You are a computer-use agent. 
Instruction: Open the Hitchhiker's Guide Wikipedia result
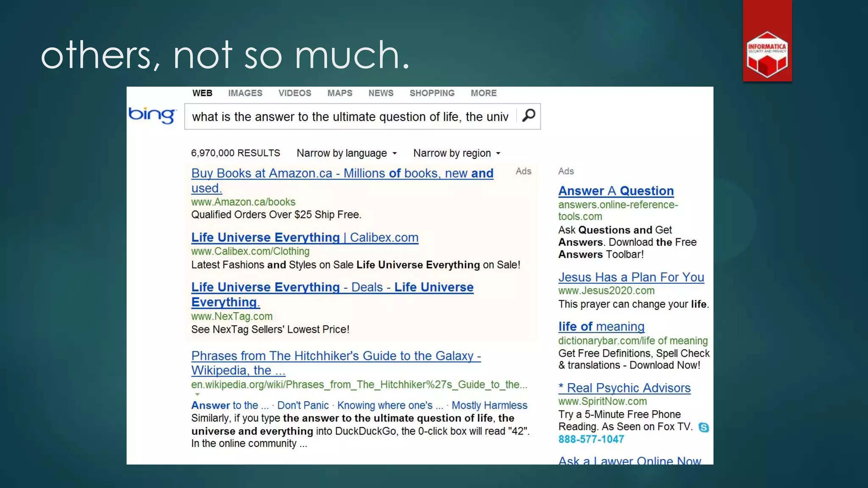336,356
